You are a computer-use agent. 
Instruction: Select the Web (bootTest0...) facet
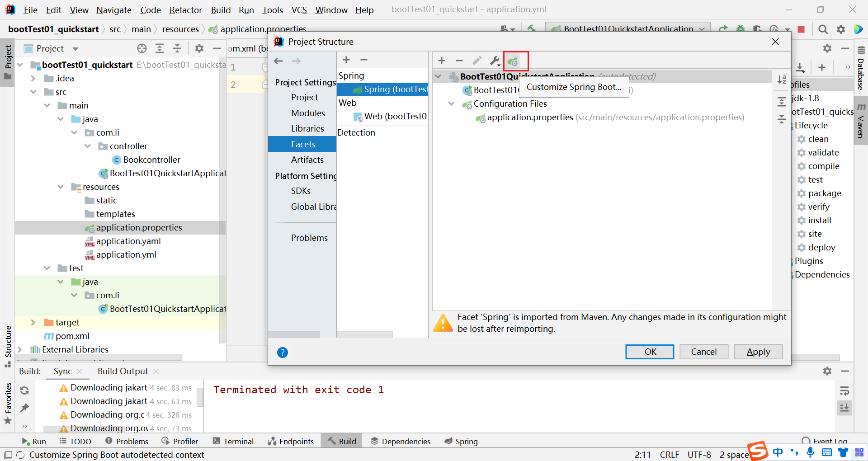[383, 116]
